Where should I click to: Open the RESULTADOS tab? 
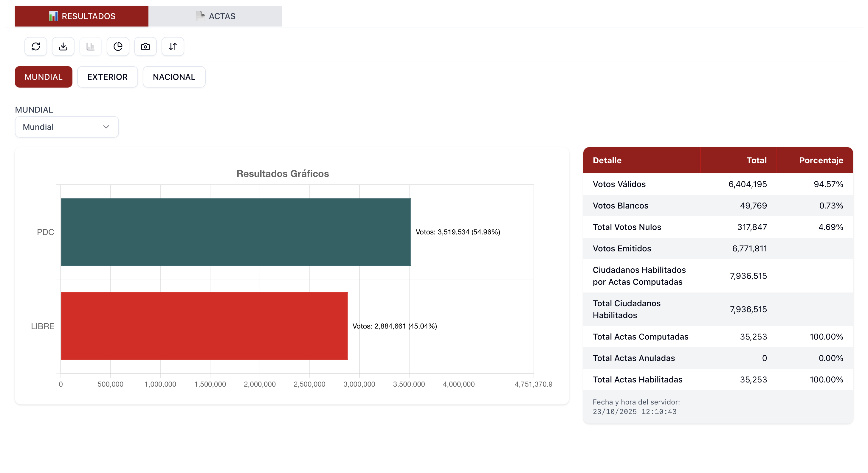(82, 16)
